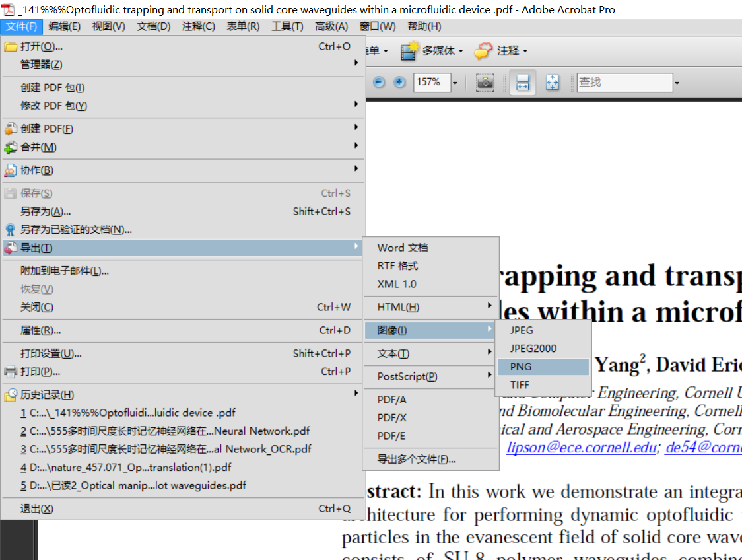Open the 帮助(H) menu
Screen dimensions: 742x560
(424, 26)
